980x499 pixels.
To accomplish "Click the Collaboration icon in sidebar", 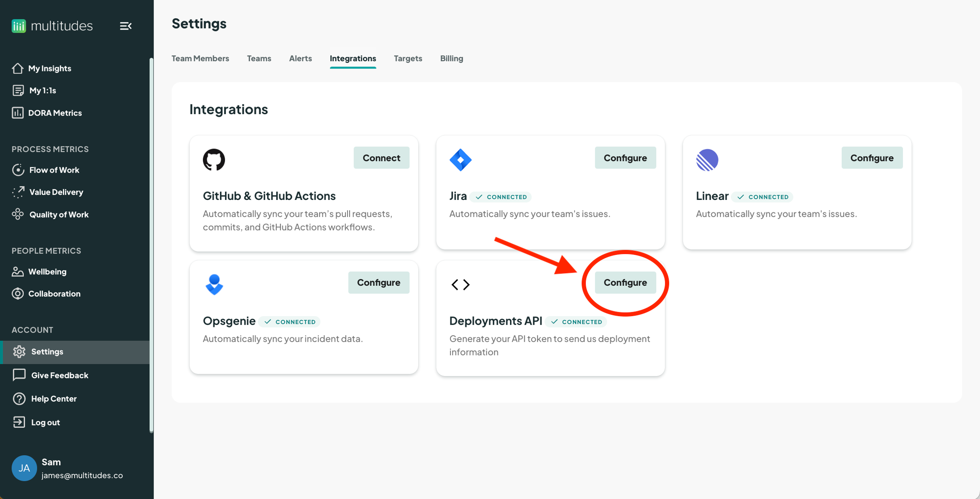I will pos(18,294).
